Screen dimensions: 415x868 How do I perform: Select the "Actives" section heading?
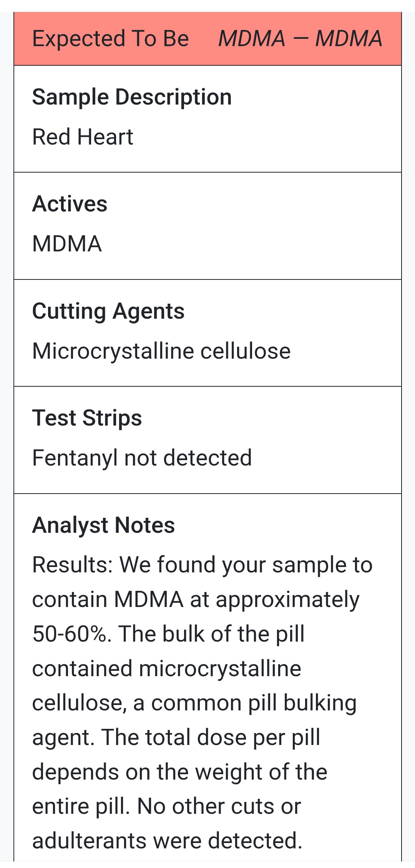pos(70,204)
